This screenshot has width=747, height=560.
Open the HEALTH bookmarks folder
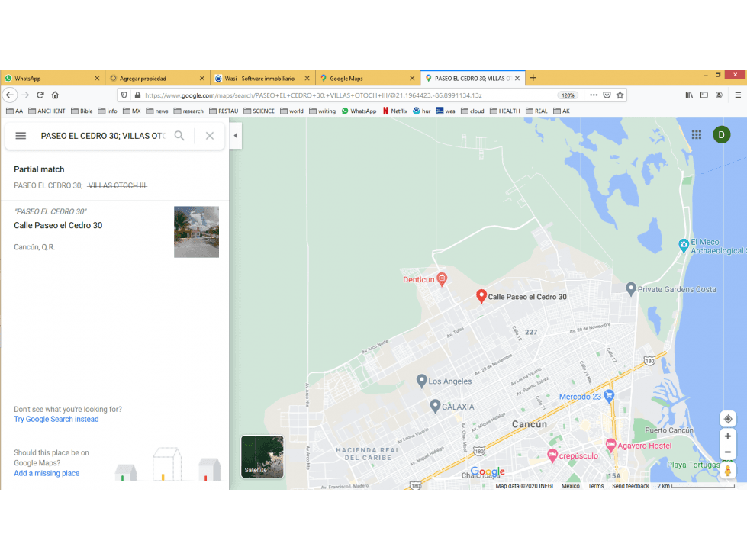tap(505, 111)
